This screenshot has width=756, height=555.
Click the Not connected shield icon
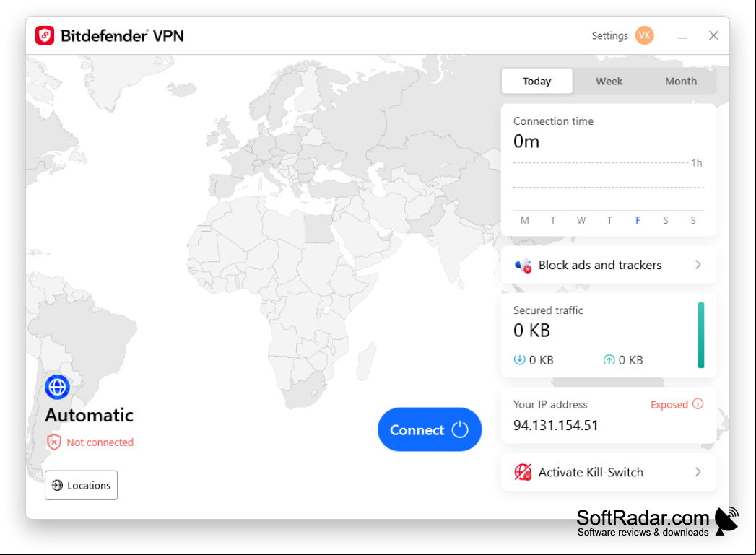click(54, 442)
